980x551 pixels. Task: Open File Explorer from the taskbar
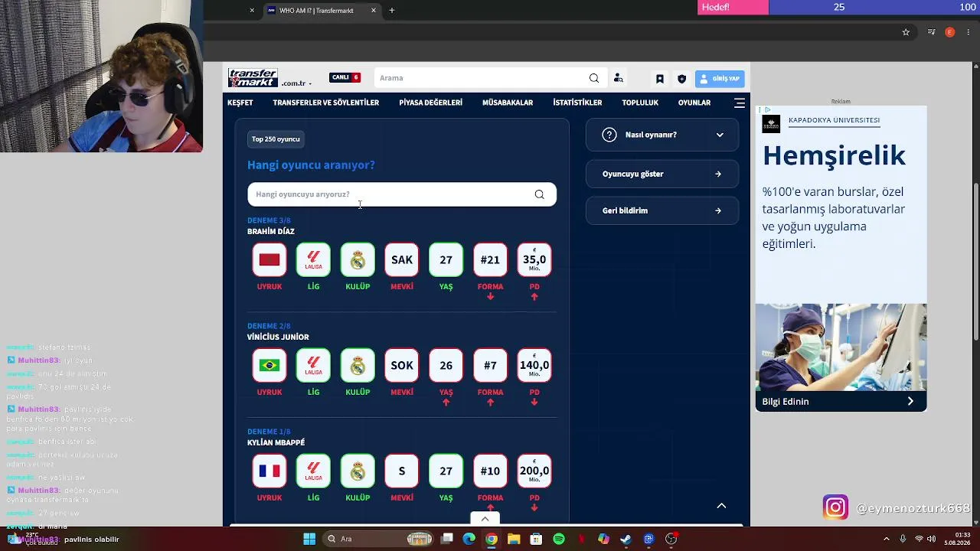point(514,539)
